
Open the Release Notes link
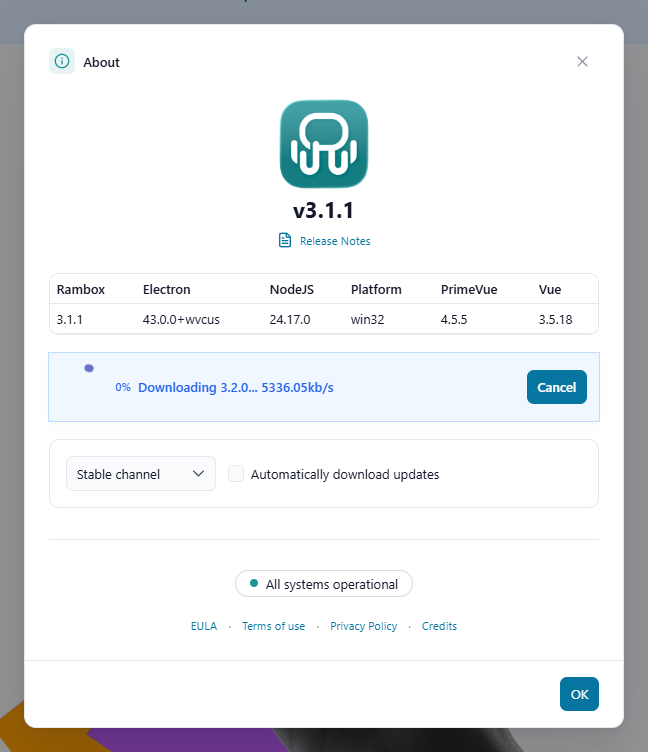click(x=335, y=241)
